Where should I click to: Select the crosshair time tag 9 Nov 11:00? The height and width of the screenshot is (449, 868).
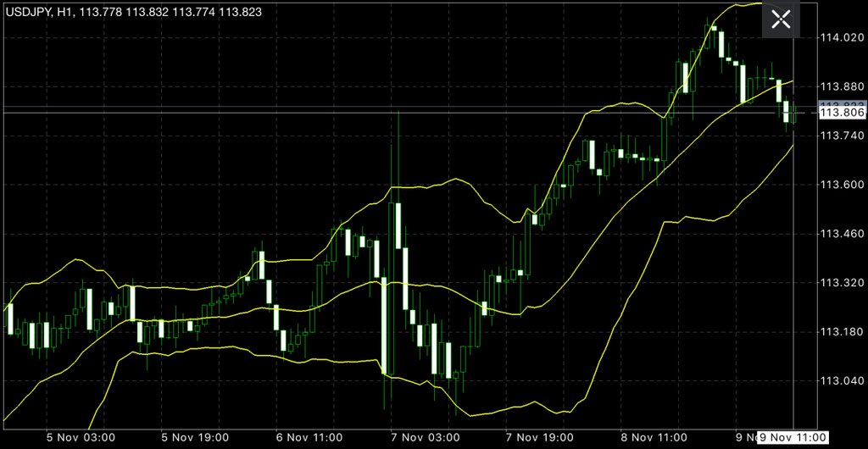click(x=793, y=438)
